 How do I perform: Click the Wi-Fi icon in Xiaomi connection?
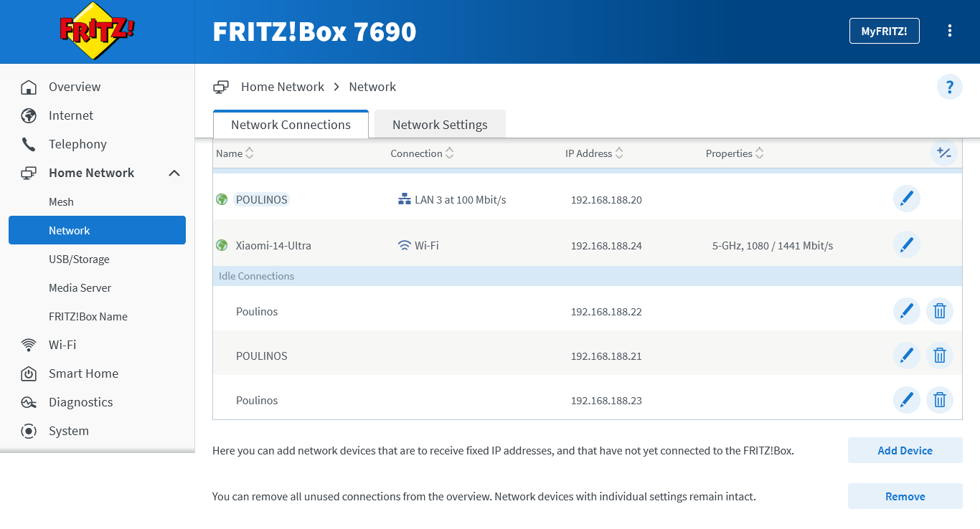coord(405,245)
